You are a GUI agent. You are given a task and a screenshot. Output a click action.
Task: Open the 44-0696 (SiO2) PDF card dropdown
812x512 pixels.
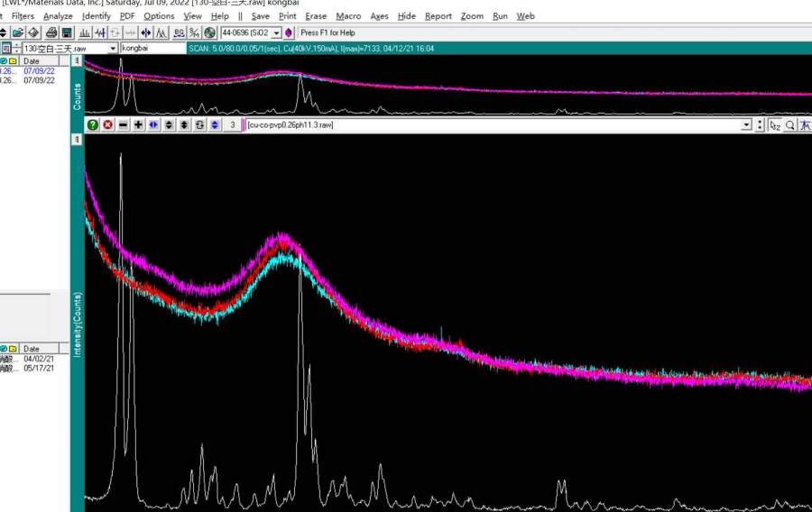pyautogui.click(x=277, y=32)
